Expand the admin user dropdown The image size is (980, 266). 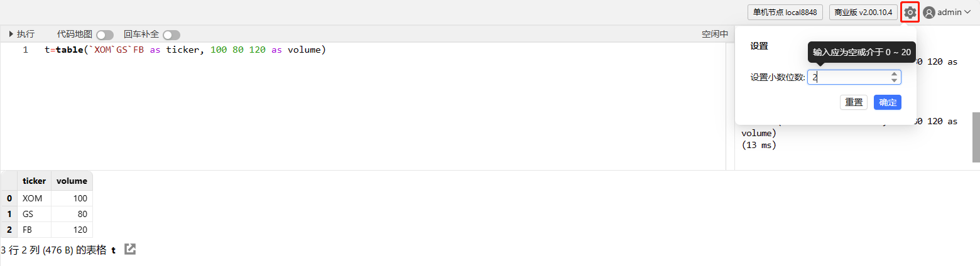(x=967, y=13)
